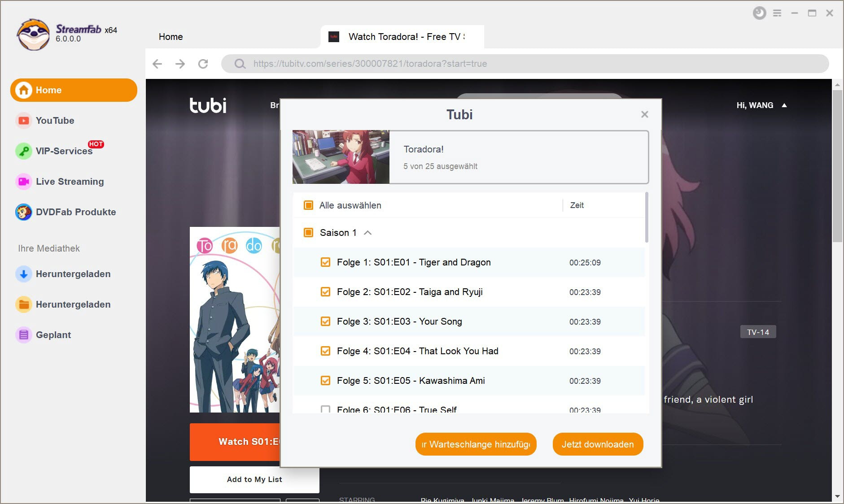Click the URL address bar field
Viewport: 844px width, 504px height.
click(525, 64)
